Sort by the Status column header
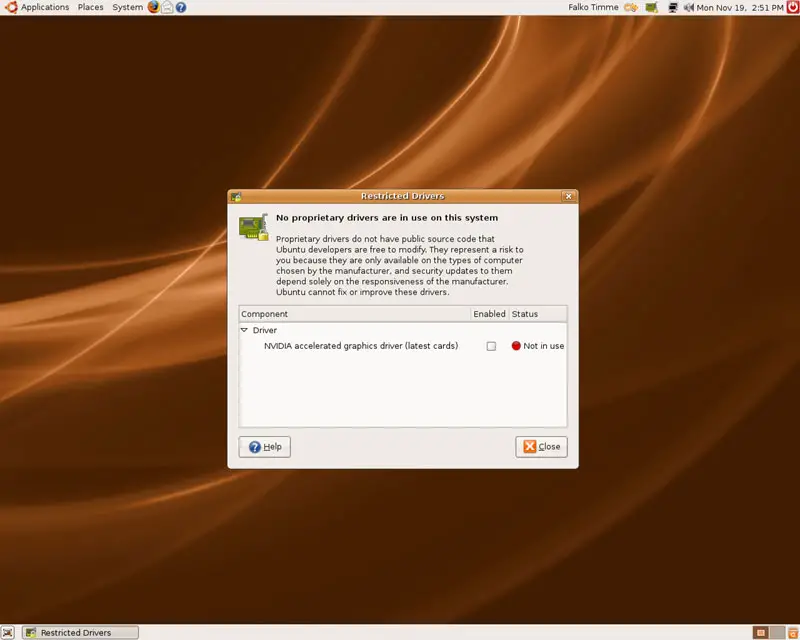Image resolution: width=800 pixels, height=640 pixels. (x=538, y=314)
